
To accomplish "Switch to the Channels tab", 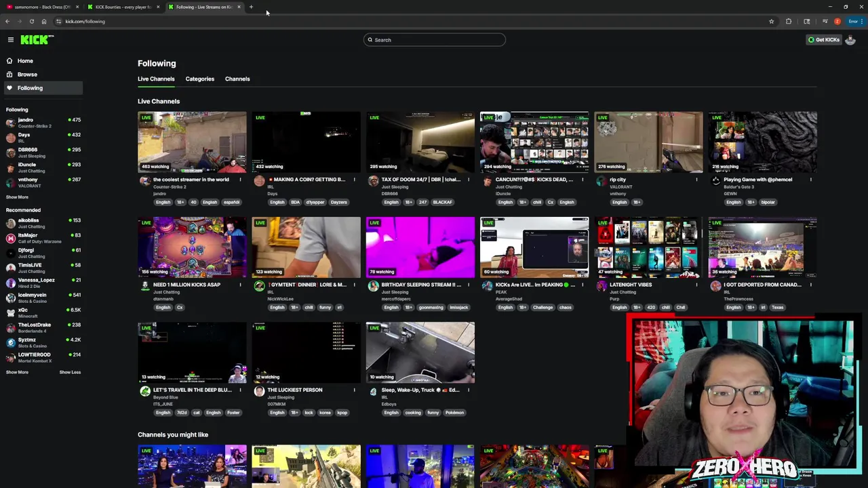I will [x=237, y=79].
